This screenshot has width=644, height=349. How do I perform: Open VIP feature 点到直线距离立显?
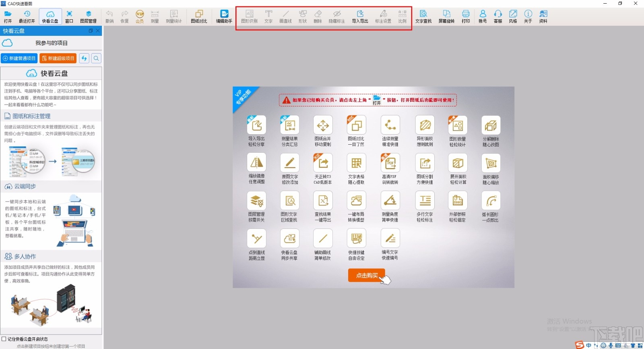(257, 245)
